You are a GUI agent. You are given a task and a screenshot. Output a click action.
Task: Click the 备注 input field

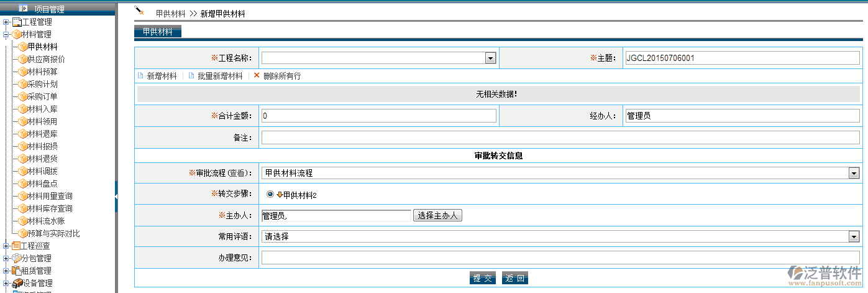pyautogui.click(x=560, y=137)
